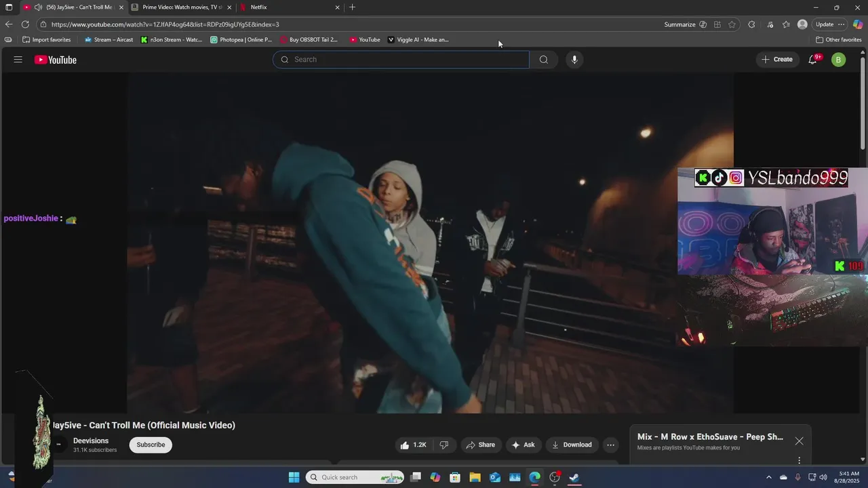Go to the YouTube home logo
Viewport: 868px width, 488px height.
coord(56,60)
